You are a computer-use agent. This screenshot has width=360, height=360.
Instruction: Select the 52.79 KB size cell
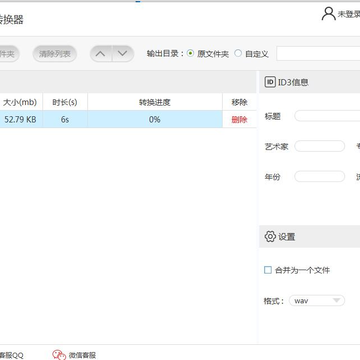20,119
